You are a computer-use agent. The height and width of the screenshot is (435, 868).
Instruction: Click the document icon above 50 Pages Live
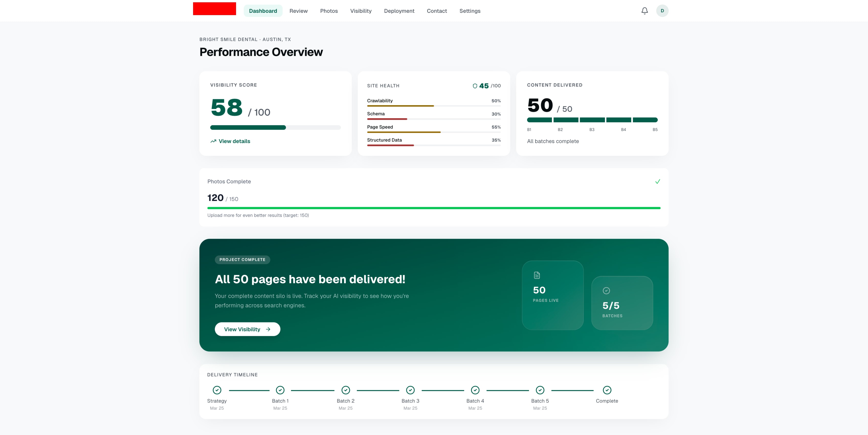(537, 275)
